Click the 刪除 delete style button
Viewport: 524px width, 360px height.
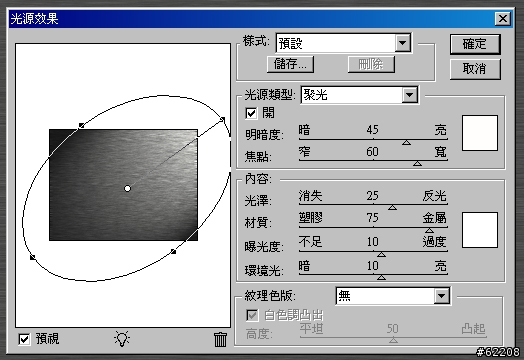pyautogui.click(x=371, y=64)
